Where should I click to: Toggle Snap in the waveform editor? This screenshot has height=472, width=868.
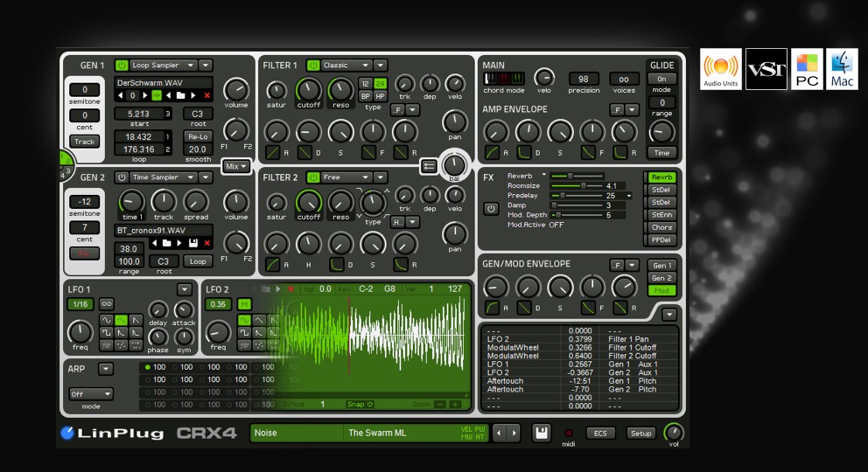coord(360,405)
